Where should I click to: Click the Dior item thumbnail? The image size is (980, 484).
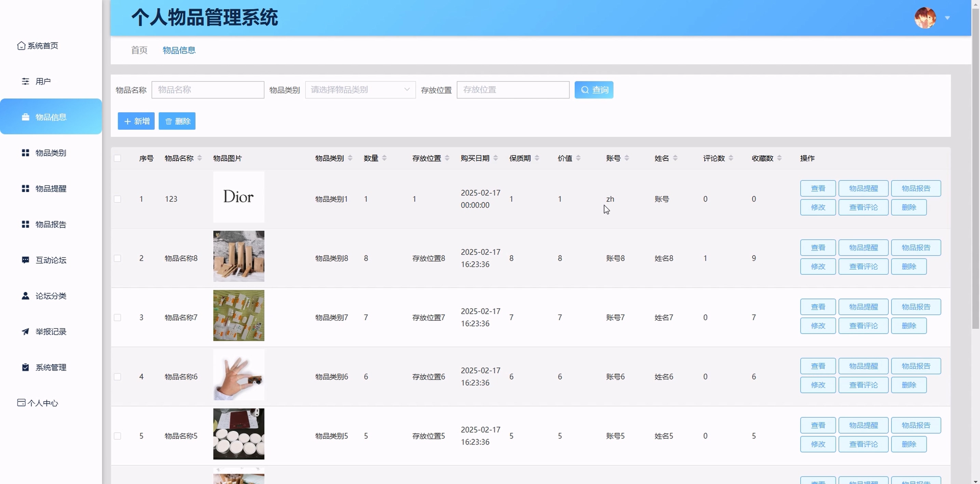coord(239,197)
